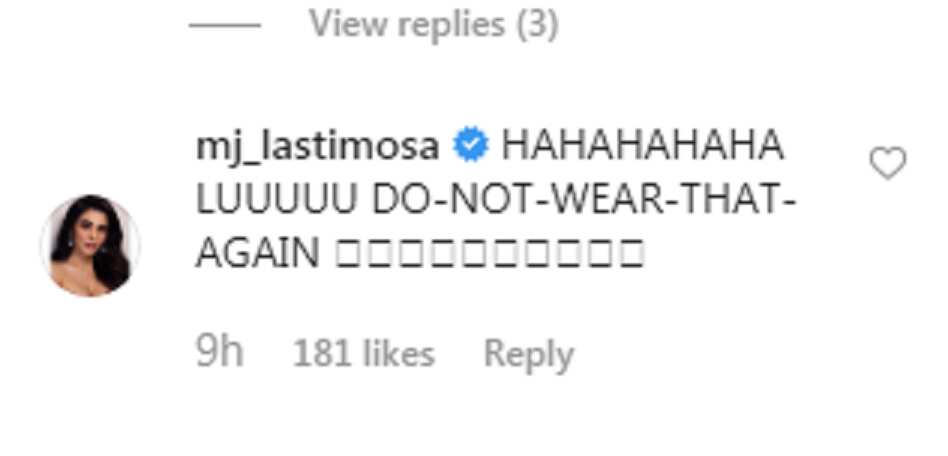Screen dimensions: 948x456
Task: Open mj_lastimosa's profile picture
Action: 91,245
